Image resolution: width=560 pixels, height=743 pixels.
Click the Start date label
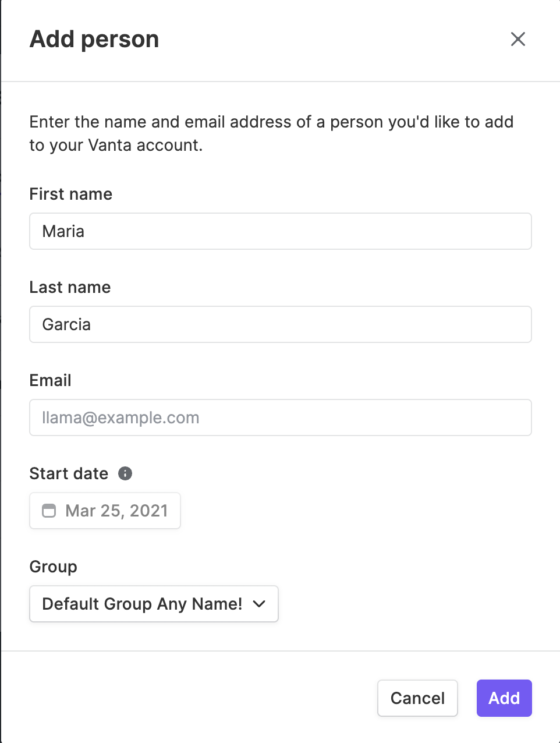69,473
